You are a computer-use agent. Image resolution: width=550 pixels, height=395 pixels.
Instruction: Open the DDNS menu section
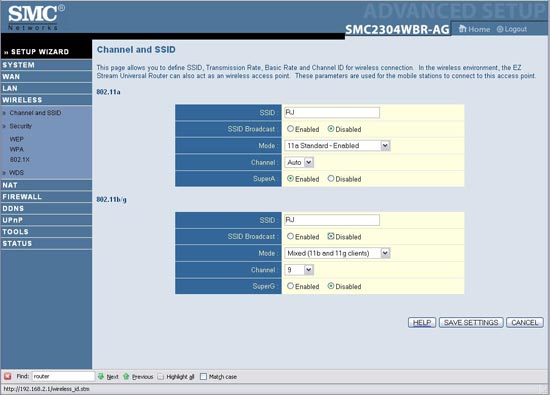point(46,208)
